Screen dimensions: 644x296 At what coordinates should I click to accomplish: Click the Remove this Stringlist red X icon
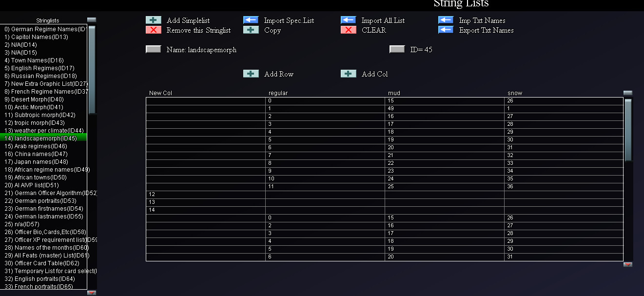point(153,30)
